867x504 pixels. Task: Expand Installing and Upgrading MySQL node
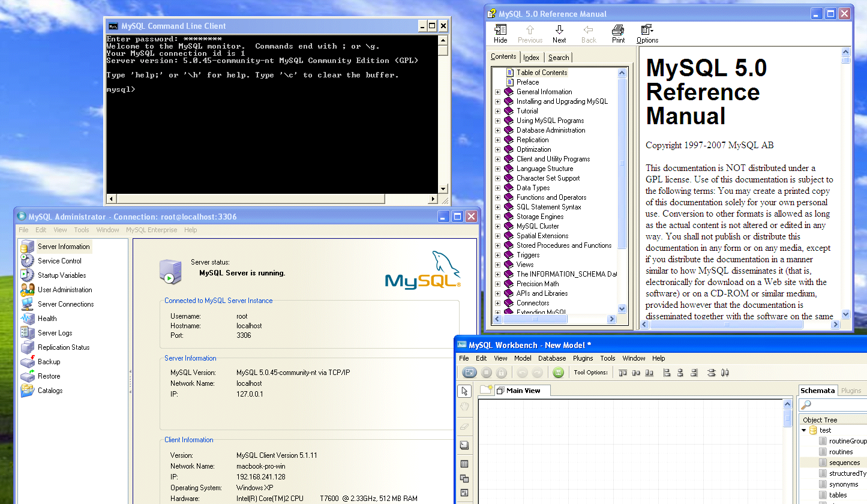pyautogui.click(x=497, y=101)
